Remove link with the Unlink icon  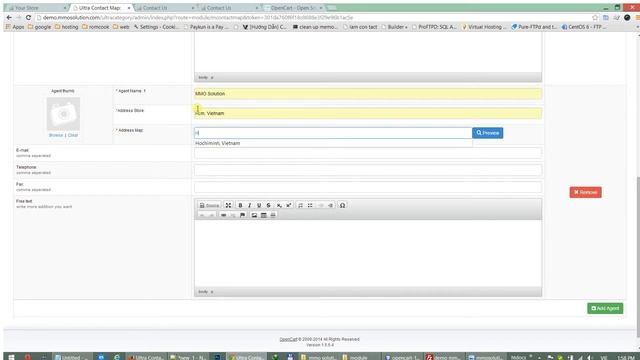pyautogui.click(x=233, y=215)
